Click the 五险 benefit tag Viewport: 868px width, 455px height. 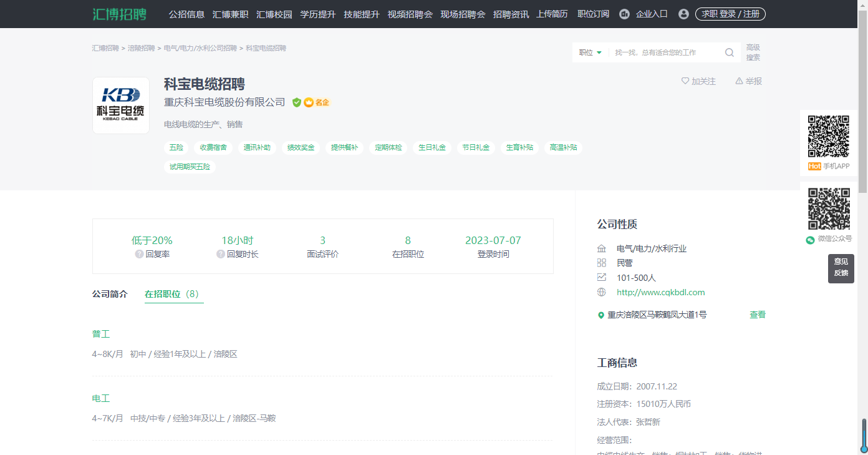coord(176,148)
